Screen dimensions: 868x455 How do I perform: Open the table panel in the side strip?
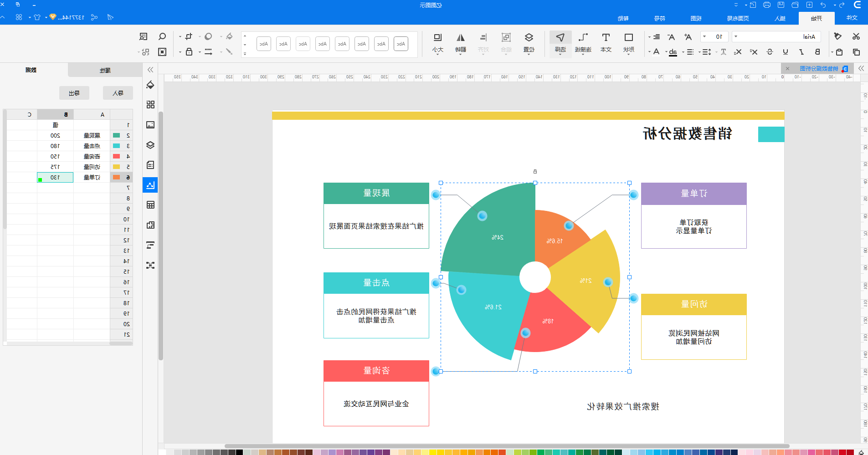(150, 205)
